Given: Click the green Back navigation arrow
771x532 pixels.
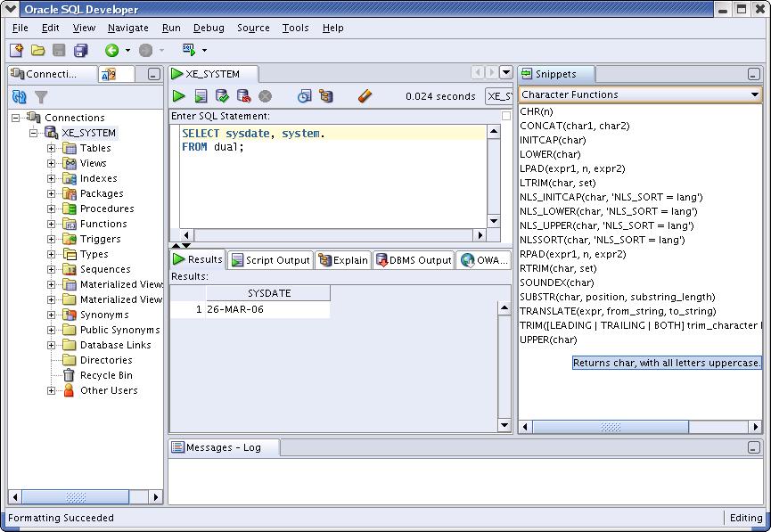Looking at the screenshot, I should (x=112, y=50).
